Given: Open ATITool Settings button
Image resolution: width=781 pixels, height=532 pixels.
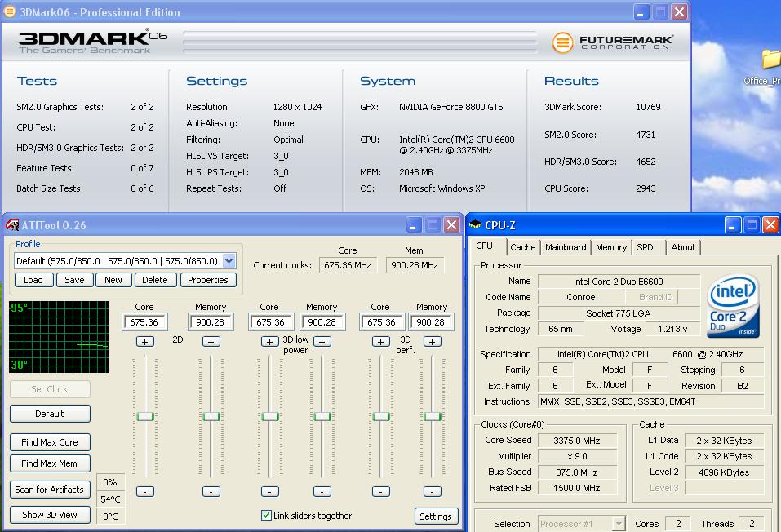Looking at the screenshot, I should (x=436, y=516).
